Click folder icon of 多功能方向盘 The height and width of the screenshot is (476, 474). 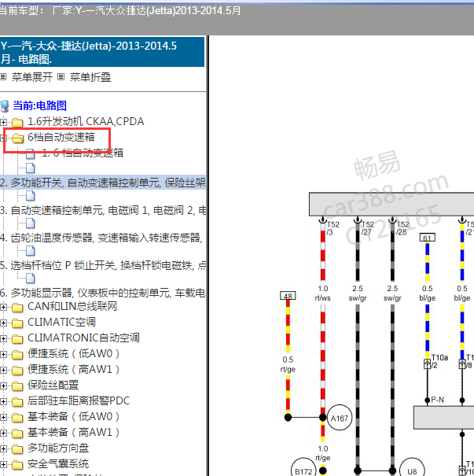[17, 449]
